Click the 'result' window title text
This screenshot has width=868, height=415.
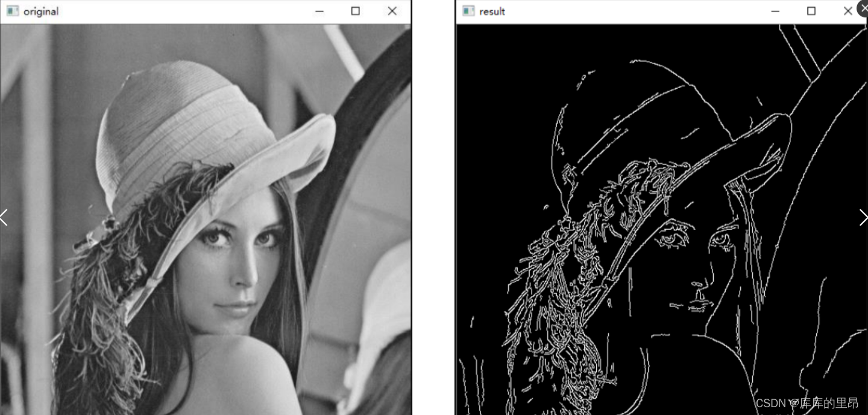coord(492,11)
